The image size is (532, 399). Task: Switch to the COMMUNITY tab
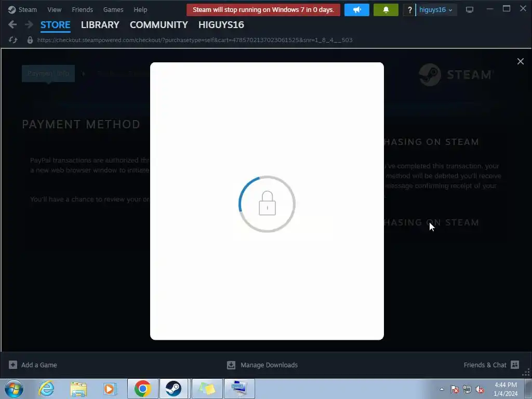tap(159, 25)
